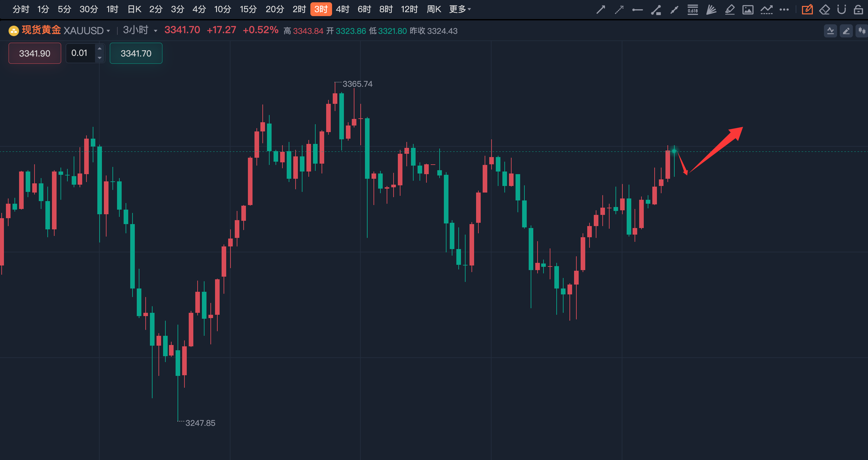This screenshot has width=868, height=460.
Task: Select the eraser tool
Action: [825, 10]
